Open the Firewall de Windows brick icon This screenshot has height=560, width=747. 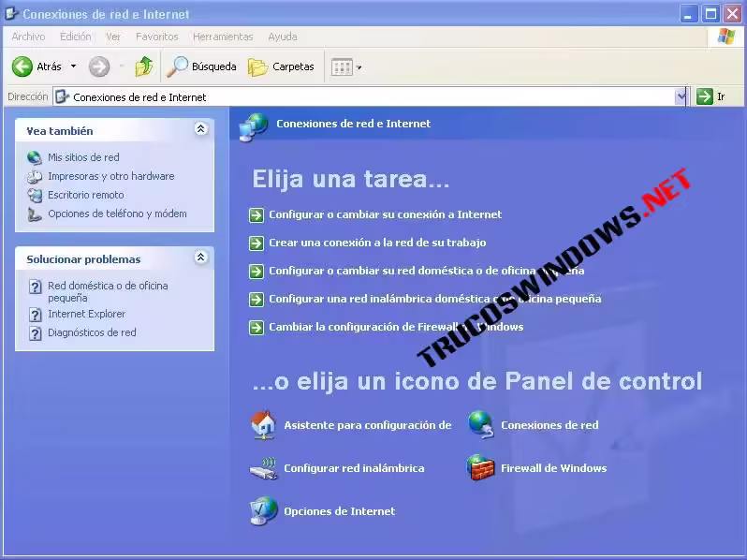(480, 467)
